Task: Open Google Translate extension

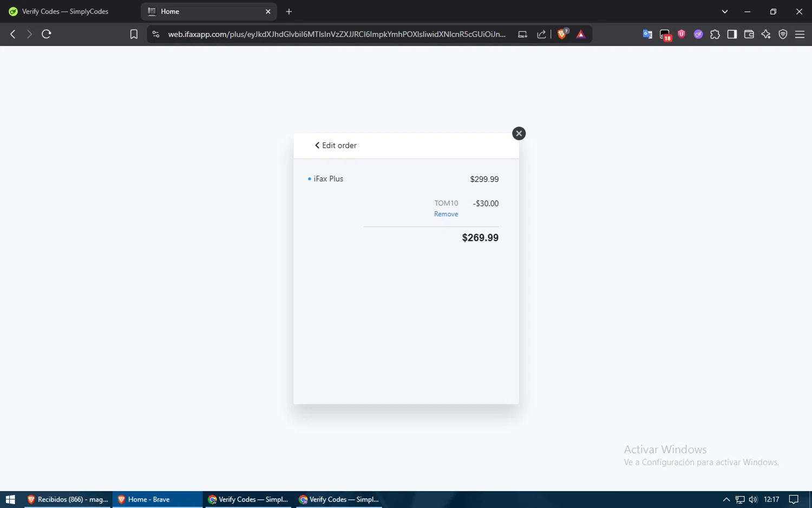Action: tap(647, 34)
